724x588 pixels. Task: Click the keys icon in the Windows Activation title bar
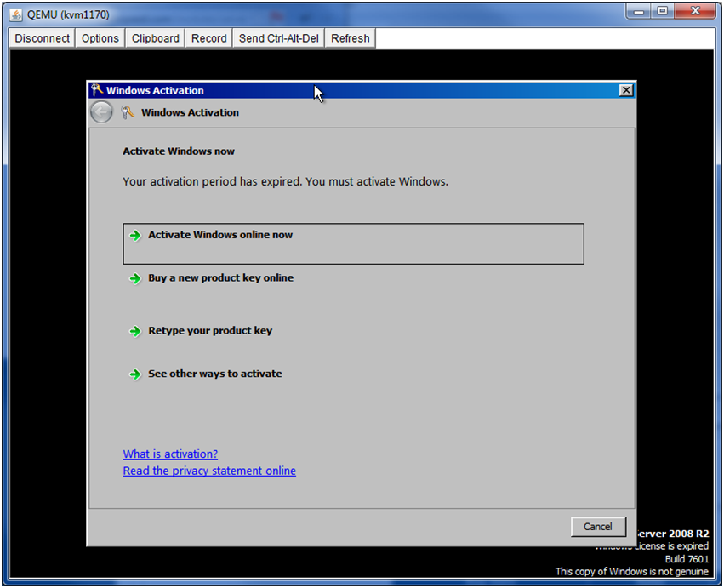(96, 90)
